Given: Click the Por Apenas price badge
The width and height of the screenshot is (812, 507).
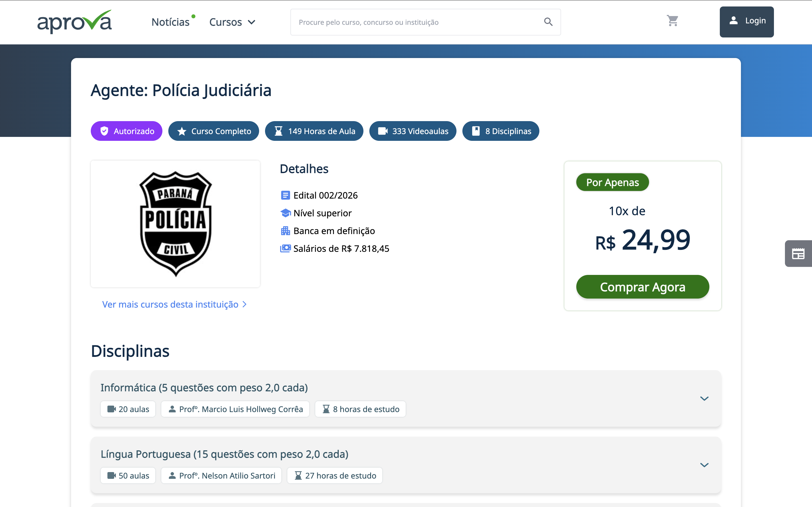Looking at the screenshot, I should click(612, 182).
